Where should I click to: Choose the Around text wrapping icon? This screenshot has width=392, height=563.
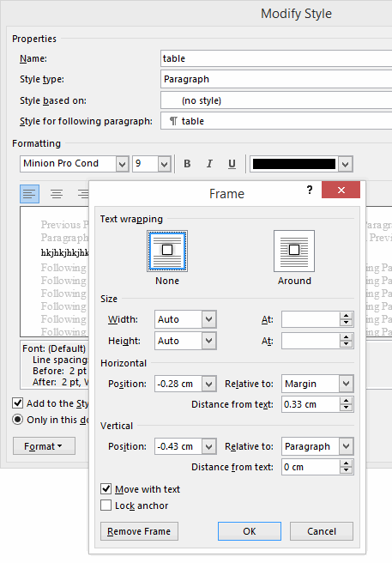[294, 251]
